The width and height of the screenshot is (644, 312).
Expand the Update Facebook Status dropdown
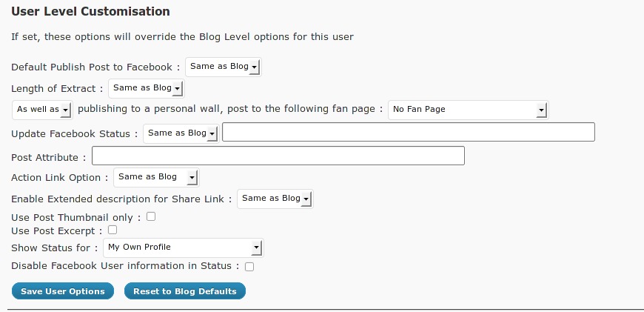click(181, 133)
